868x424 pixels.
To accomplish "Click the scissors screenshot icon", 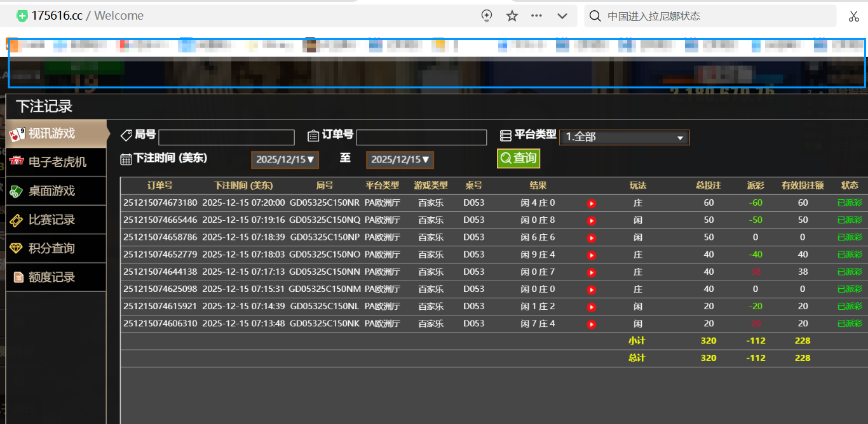I will coord(853,16).
